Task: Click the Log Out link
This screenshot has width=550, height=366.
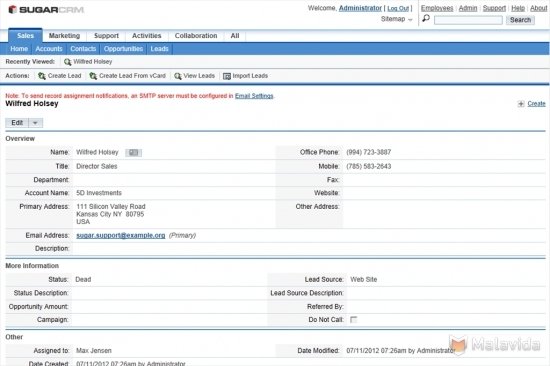Action: [398, 8]
